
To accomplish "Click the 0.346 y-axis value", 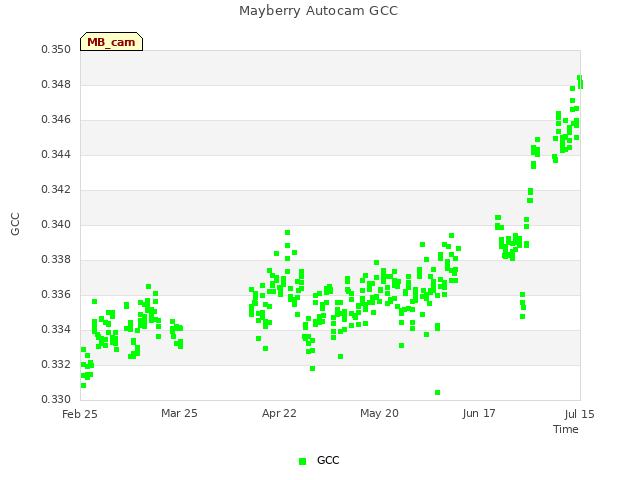I will pyautogui.click(x=56, y=120).
